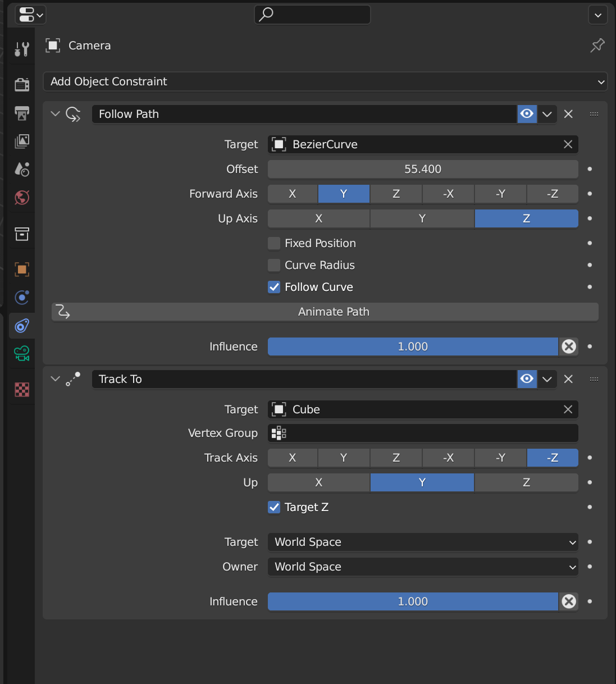Open the Physics properties tab
Viewport: 616px width, 684px height.
point(22,297)
